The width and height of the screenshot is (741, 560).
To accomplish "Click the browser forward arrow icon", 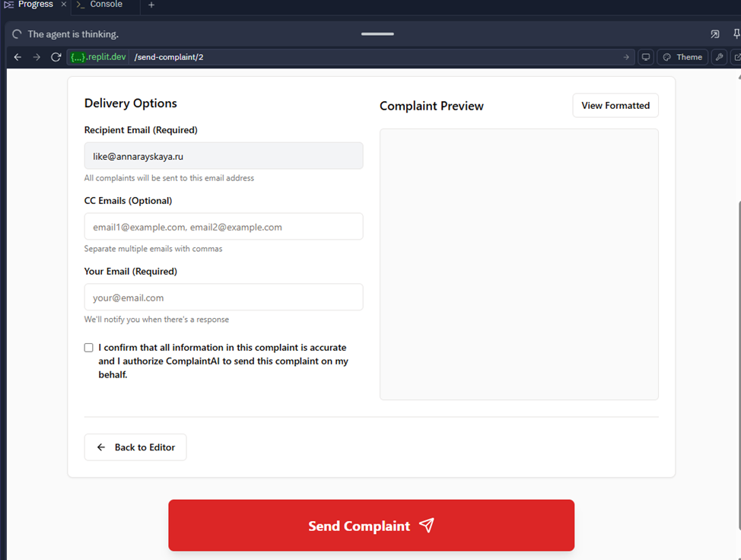I will click(x=37, y=57).
